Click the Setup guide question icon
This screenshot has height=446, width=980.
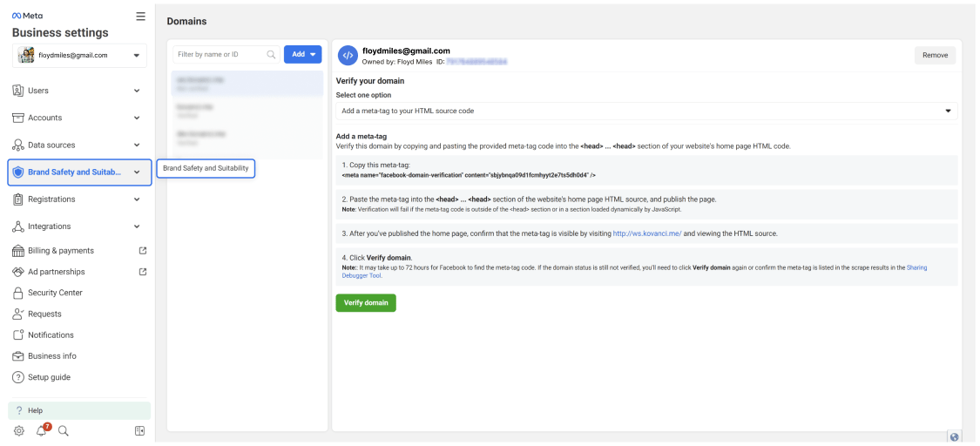(x=18, y=377)
